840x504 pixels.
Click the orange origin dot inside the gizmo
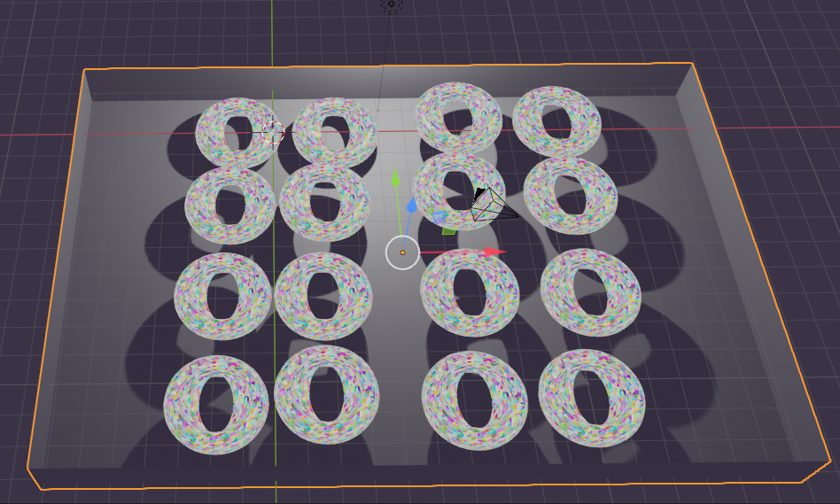click(402, 252)
